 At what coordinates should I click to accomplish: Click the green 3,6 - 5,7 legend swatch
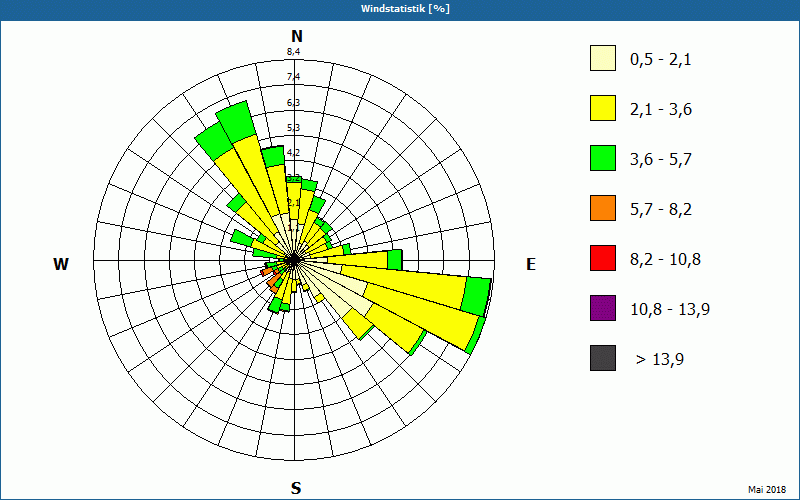603,158
